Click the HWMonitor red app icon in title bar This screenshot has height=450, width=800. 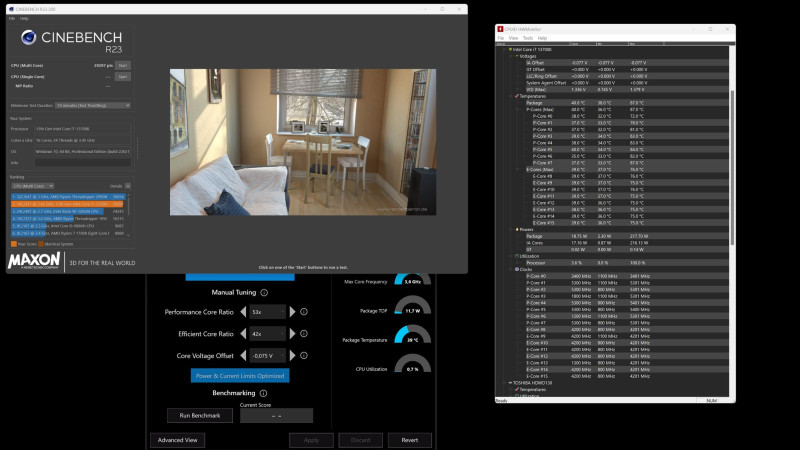[x=501, y=29]
